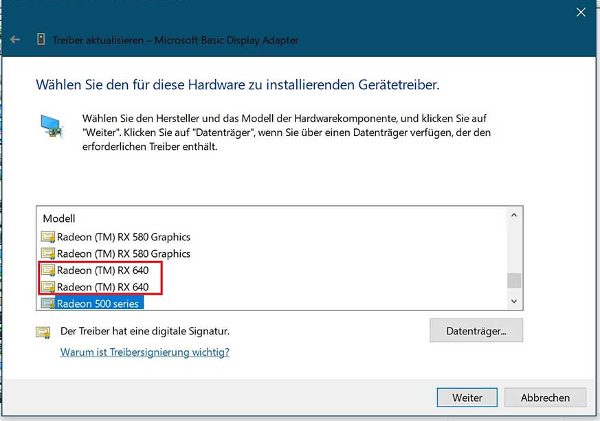Click the Radeon 500 series driver icon
The image size is (600, 421).
tap(47, 303)
